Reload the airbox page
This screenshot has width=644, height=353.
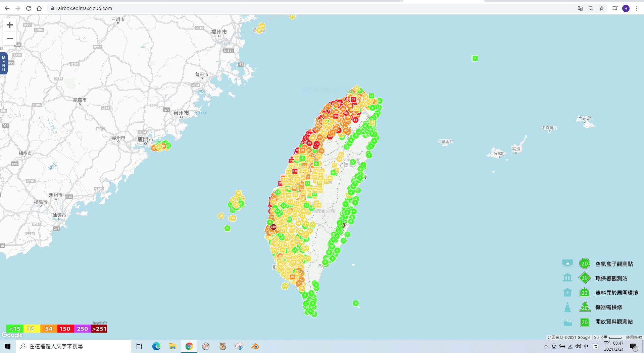(29, 8)
